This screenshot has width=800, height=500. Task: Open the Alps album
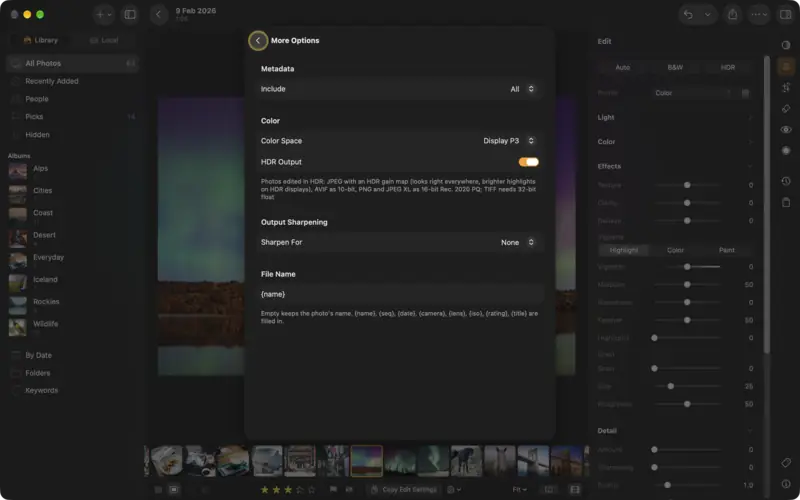coord(72,171)
